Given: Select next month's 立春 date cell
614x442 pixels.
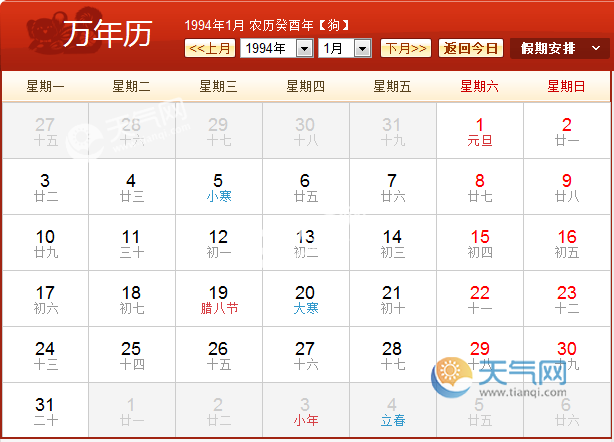Looking at the screenshot, I should tap(392, 411).
